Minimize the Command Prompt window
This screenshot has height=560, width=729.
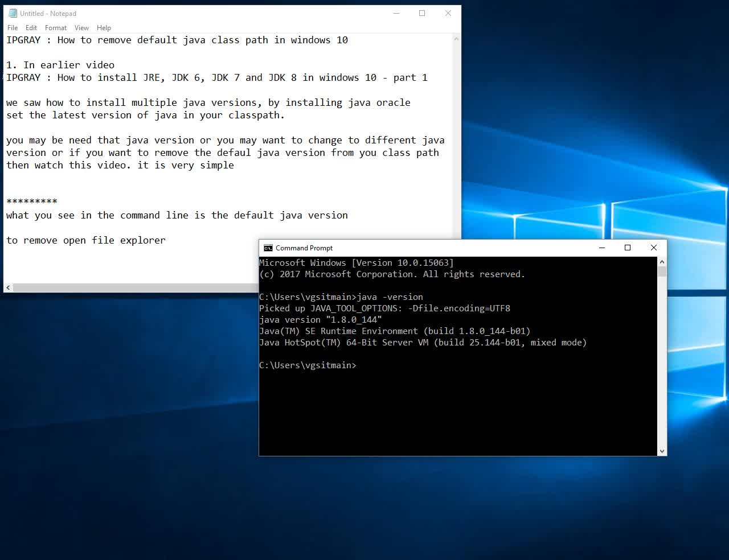(602, 248)
